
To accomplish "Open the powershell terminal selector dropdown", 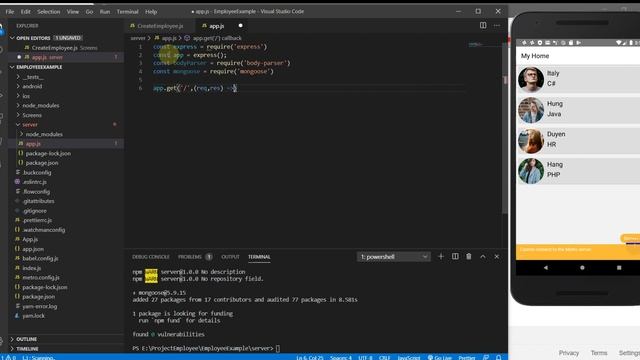I will point(393,257).
